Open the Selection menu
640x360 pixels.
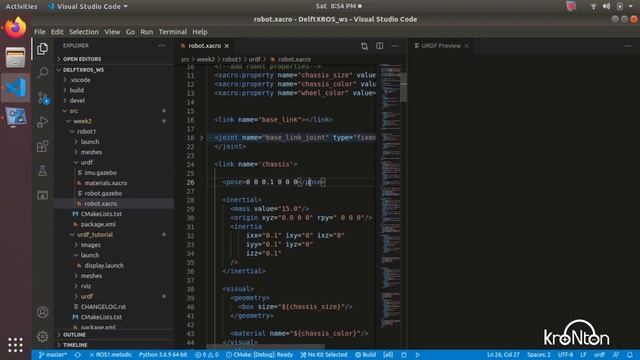[x=84, y=32]
